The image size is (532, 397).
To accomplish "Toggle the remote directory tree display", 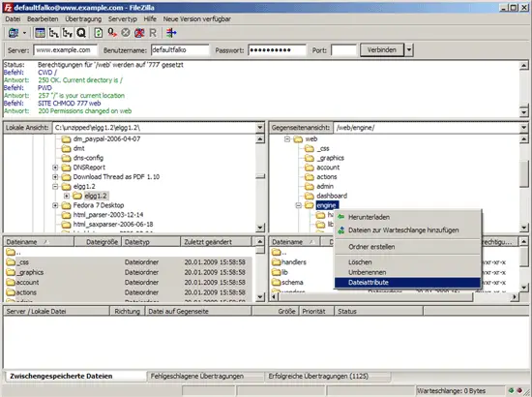I will pos(67,33).
